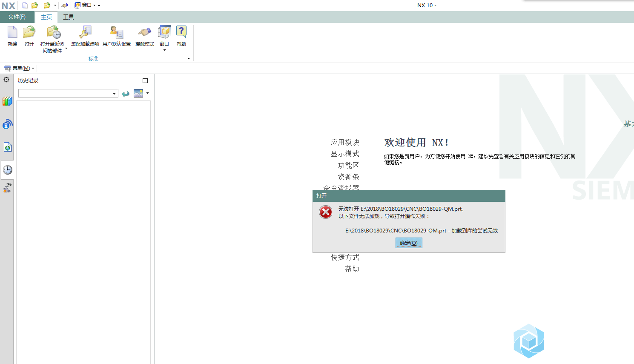Select the History clock tab icon
This screenshot has width=634, height=364.
7,169
